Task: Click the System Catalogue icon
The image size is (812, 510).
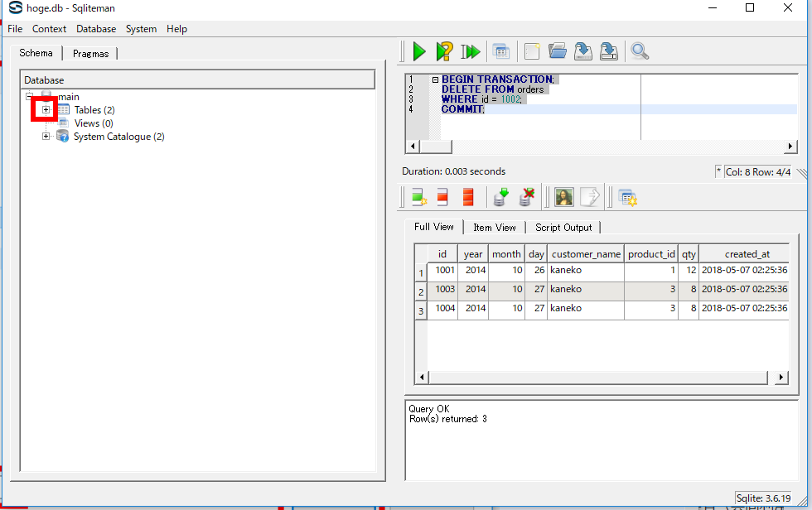Action: pyautogui.click(x=63, y=137)
